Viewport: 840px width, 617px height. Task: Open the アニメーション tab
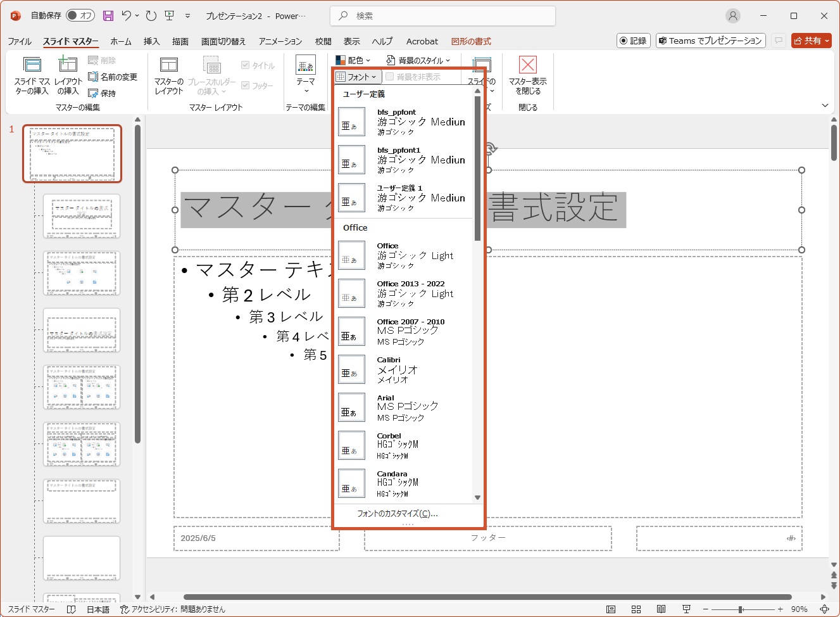pos(280,42)
